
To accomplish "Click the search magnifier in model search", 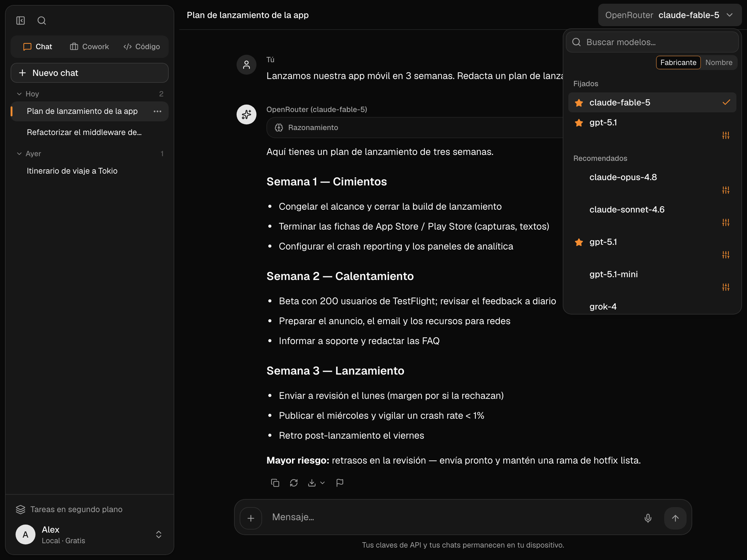I will click(576, 42).
